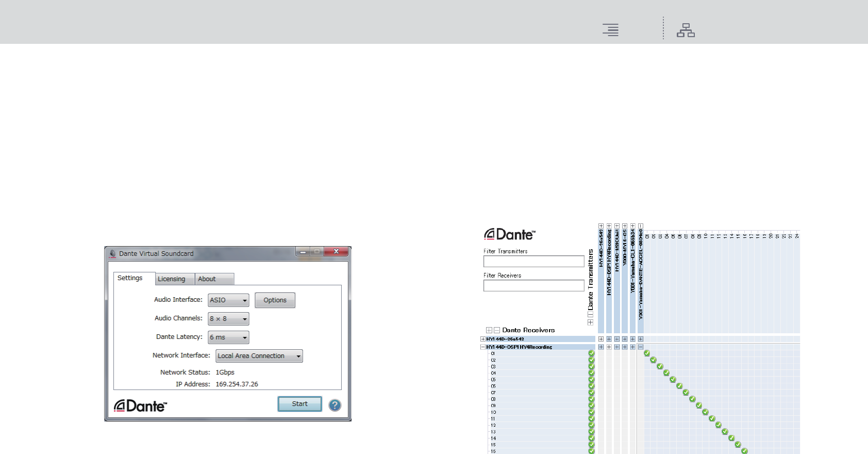The height and width of the screenshot is (454, 868).
Task: Collapse transmitter column Y001-Yamaha-DANTE-ACCEL at top
Action: coord(641,226)
